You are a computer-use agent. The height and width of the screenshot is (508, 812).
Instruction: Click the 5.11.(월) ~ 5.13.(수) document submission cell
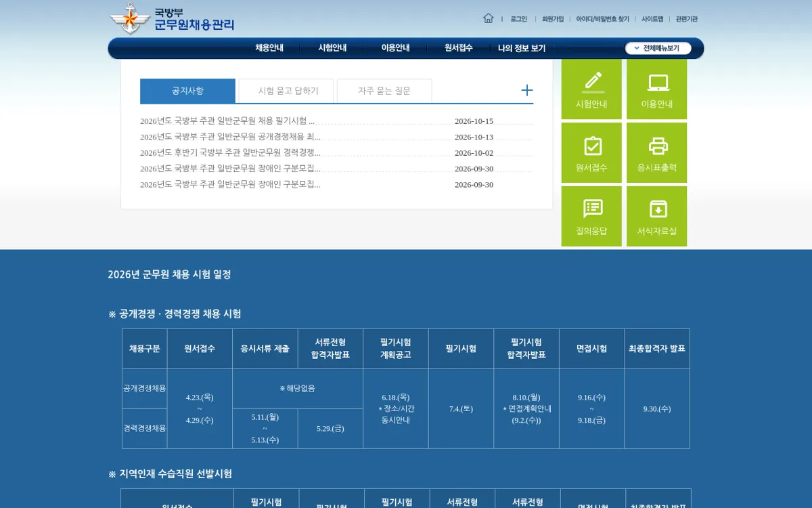pyautogui.click(x=265, y=429)
